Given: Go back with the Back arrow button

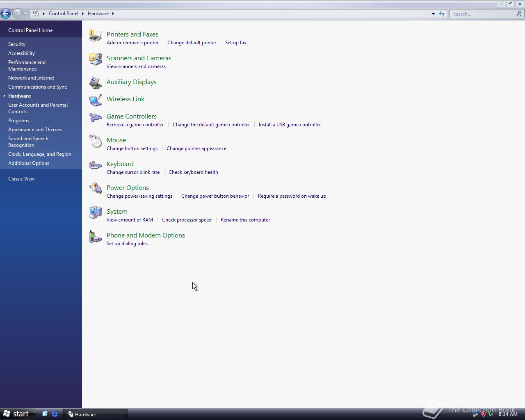Looking at the screenshot, I should [x=6, y=14].
